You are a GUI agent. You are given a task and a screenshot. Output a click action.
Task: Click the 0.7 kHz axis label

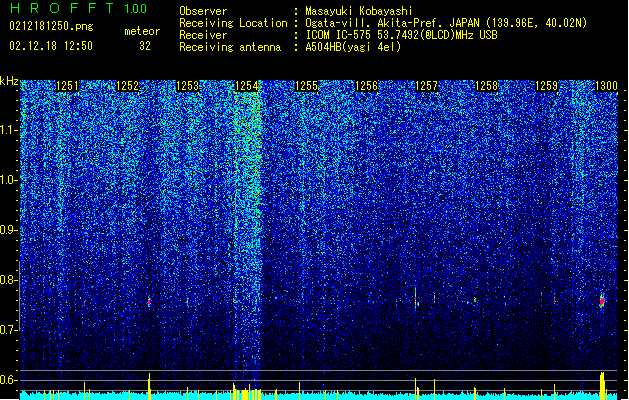click(9, 330)
